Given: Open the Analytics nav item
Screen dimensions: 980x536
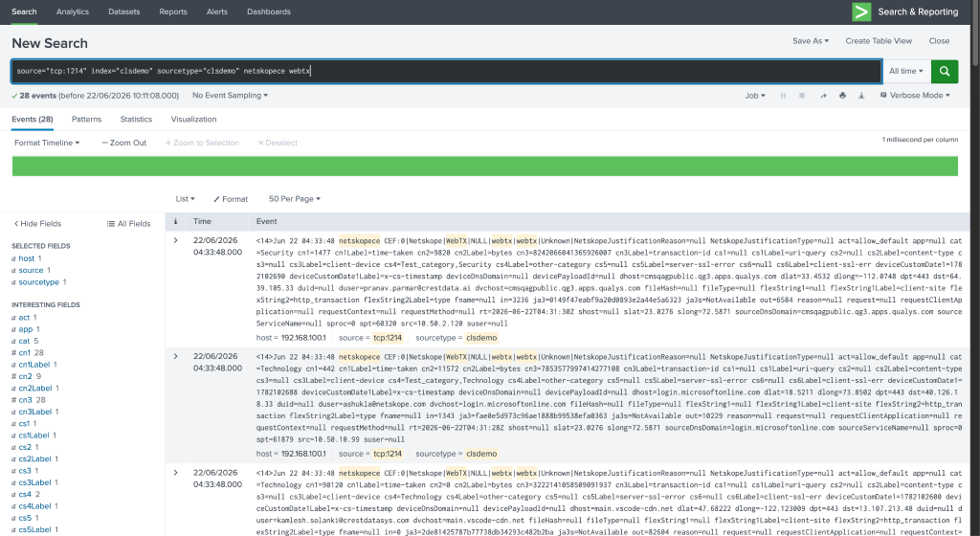Looking at the screenshot, I should 73,11.
